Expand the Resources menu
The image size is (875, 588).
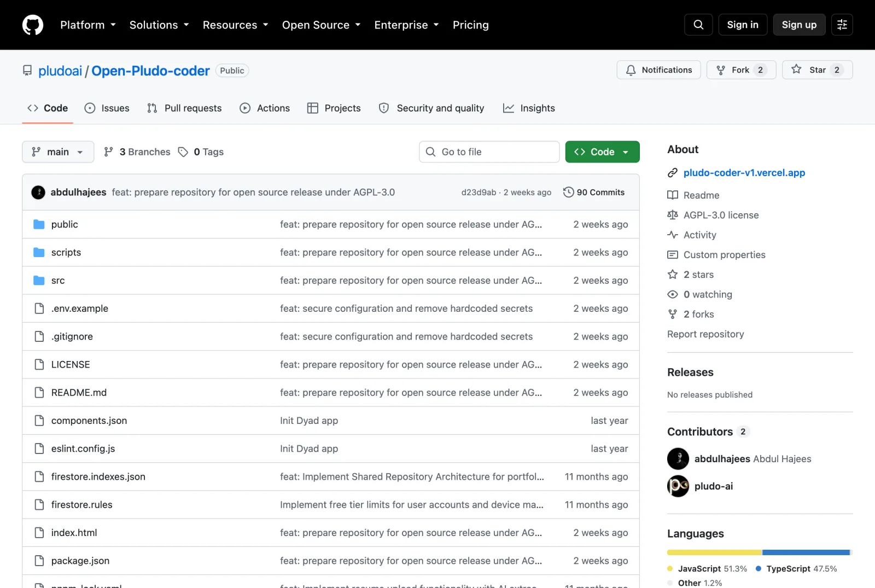tap(236, 25)
